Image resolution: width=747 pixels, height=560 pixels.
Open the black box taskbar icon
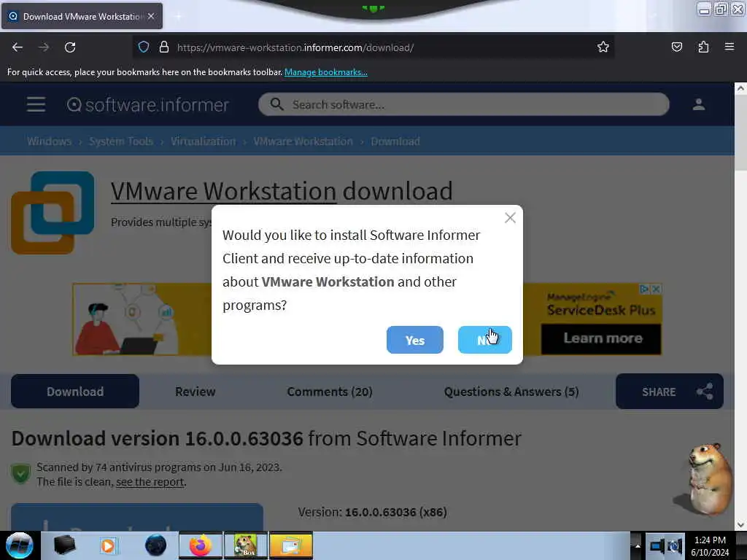tap(64, 545)
